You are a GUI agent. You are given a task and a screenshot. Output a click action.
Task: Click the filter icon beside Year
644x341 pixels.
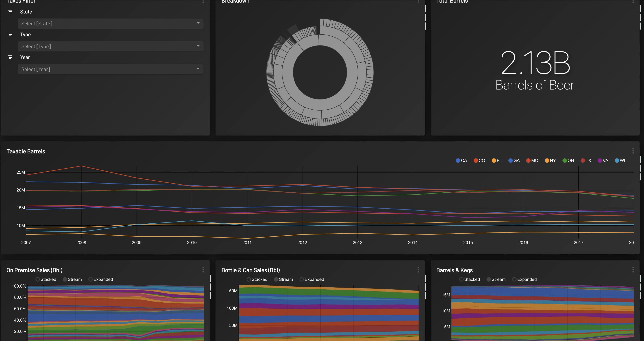coord(10,57)
